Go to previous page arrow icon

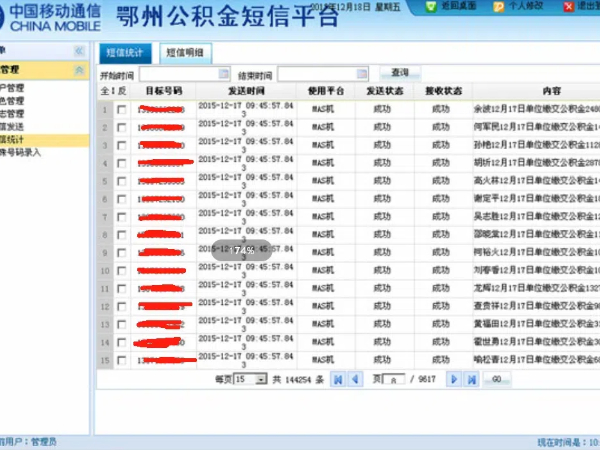click(355, 379)
